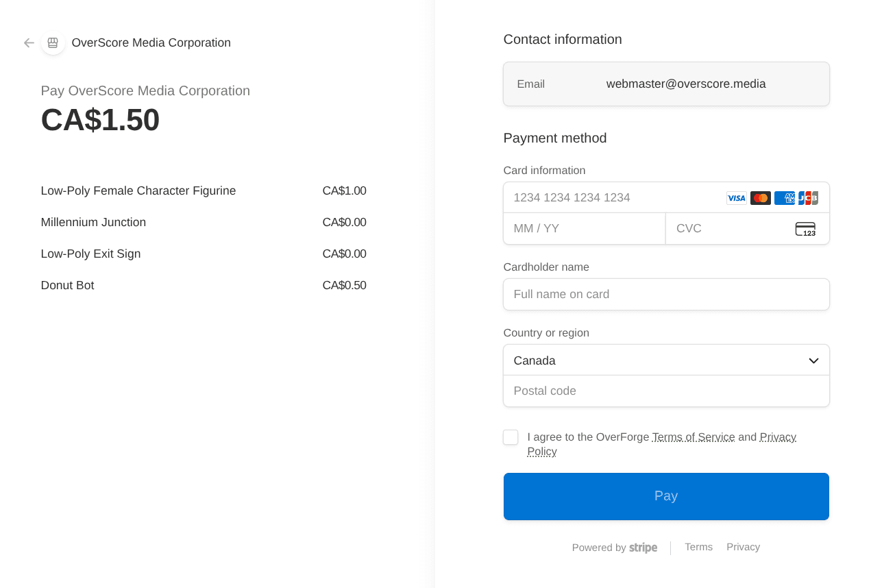
Task: Click the Stripe logo
Action: pos(643,548)
